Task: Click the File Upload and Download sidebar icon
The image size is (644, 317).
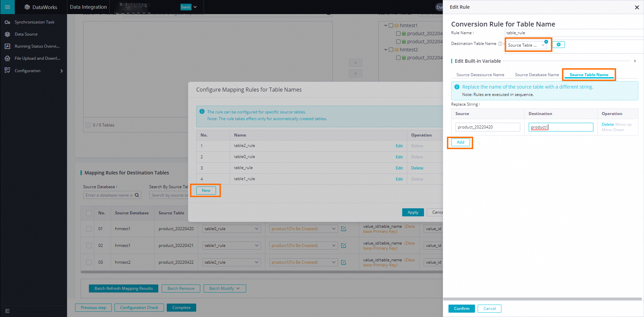Action: click(x=7, y=58)
